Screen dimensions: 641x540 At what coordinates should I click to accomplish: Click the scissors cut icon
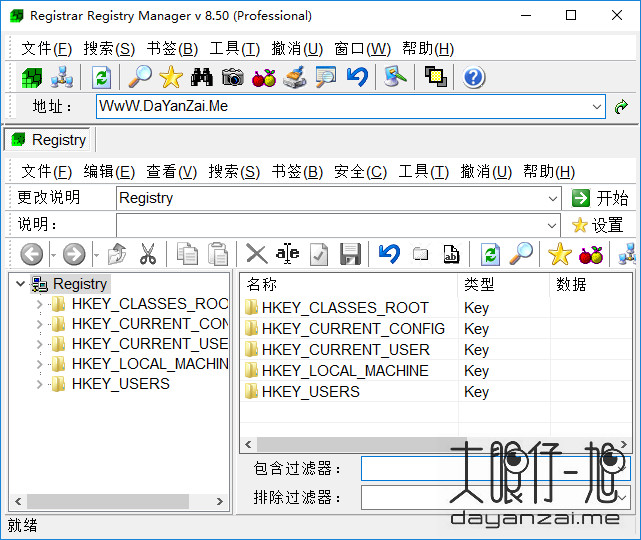tap(148, 254)
